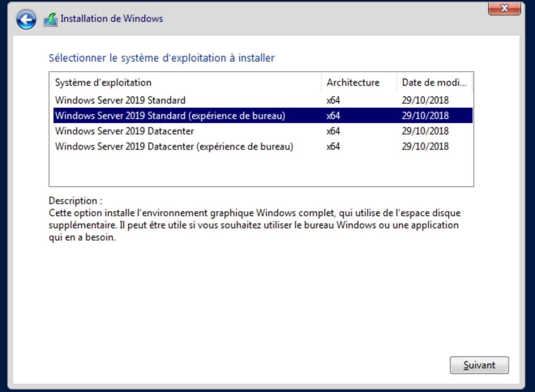Click the heading Sélectionner le système d'exploitation
The height and width of the screenshot is (392, 535).
(162, 58)
